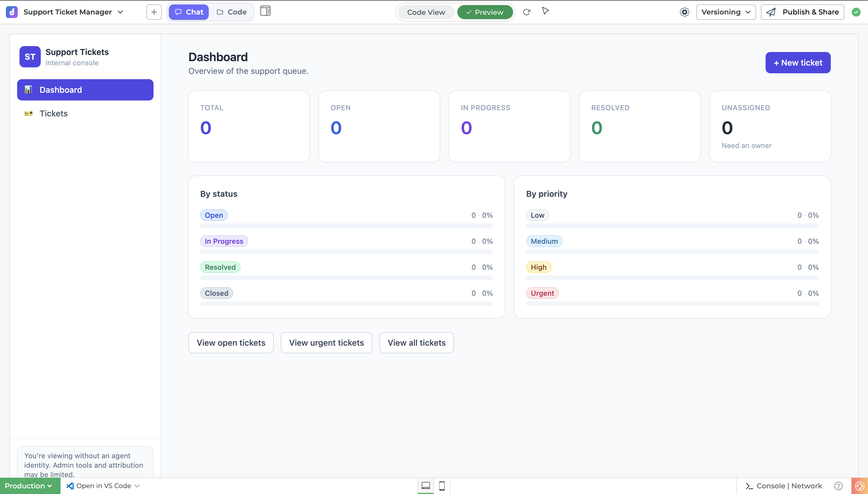The height and width of the screenshot is (494, 868).
Task: Click the In Progress status badge
Action: 224,241
